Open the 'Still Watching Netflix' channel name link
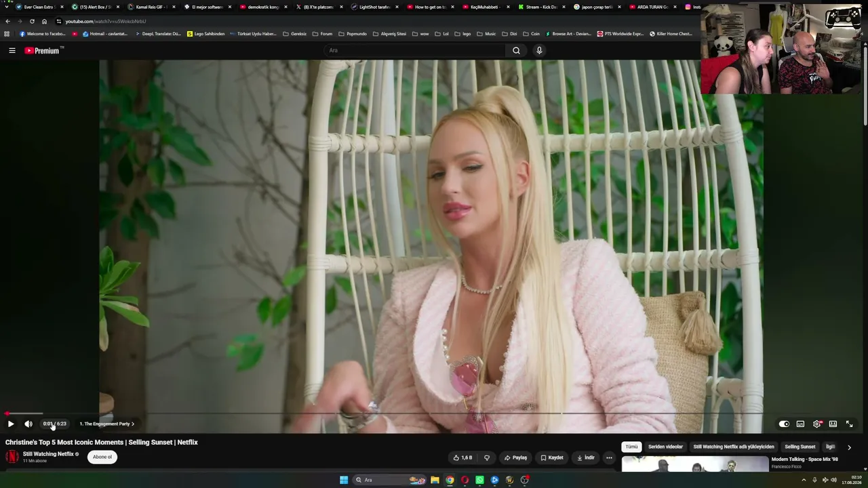868x488 pixels. coord(48,454)
